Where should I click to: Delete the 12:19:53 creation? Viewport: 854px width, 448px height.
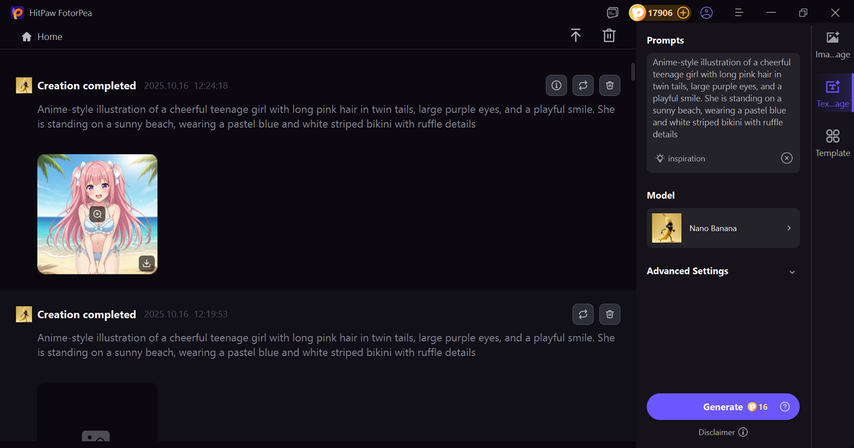[609, 314]
